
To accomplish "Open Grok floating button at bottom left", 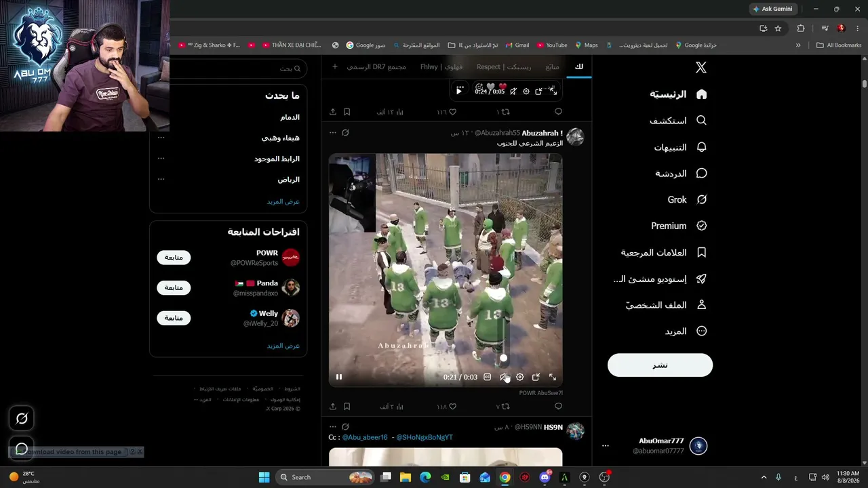I will pos(22,419).
